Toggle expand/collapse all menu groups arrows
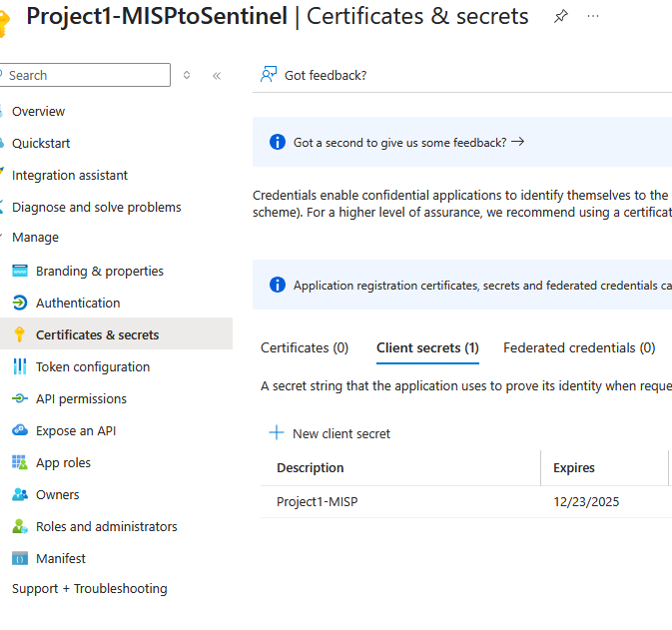Image resolution: width=672 pixels, height=630 pixels. click(187, 75)
